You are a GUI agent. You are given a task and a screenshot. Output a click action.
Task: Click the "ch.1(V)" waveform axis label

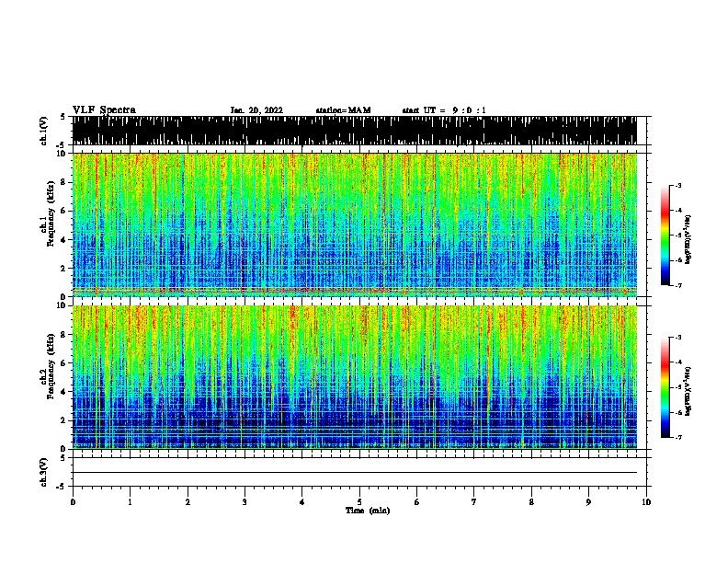point(43,131)
